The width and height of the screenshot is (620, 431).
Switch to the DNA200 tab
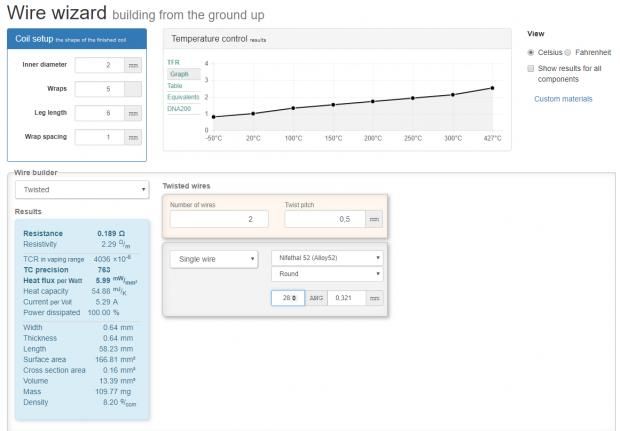click(179, 109)
